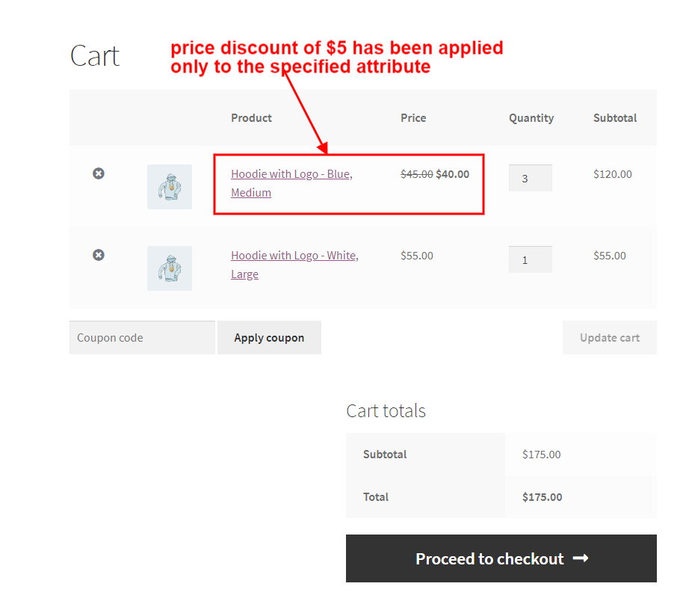This screenshot has width=686, height=616.
Task: Open Hoodie with Logo - White, Large page
Action: (293, 255)
